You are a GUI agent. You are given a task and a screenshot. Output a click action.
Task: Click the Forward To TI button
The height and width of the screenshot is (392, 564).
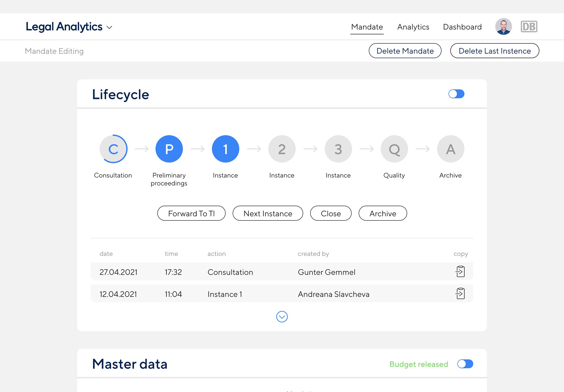point(191,213)
